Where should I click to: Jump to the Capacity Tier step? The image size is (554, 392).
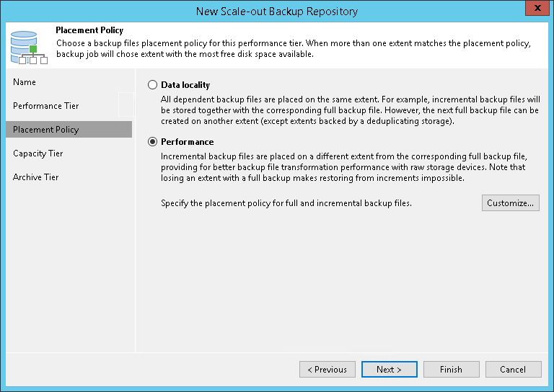(x=38, y=153)
